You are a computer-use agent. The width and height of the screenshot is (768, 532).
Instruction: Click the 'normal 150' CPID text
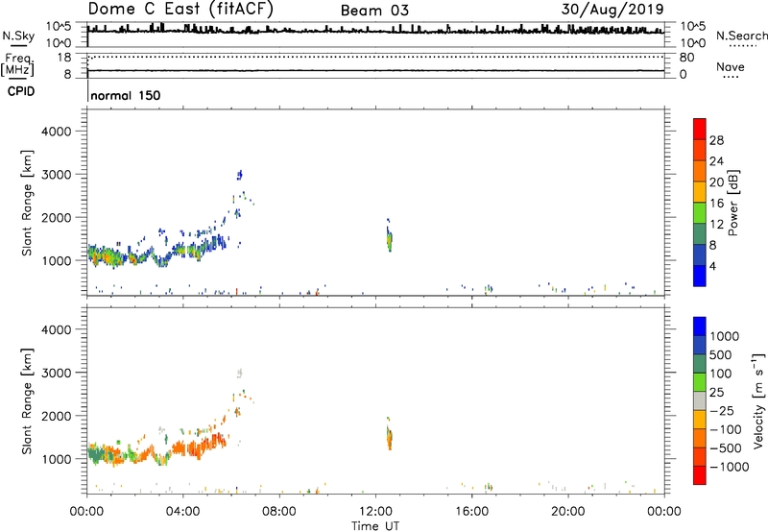[x=126, y=95]
